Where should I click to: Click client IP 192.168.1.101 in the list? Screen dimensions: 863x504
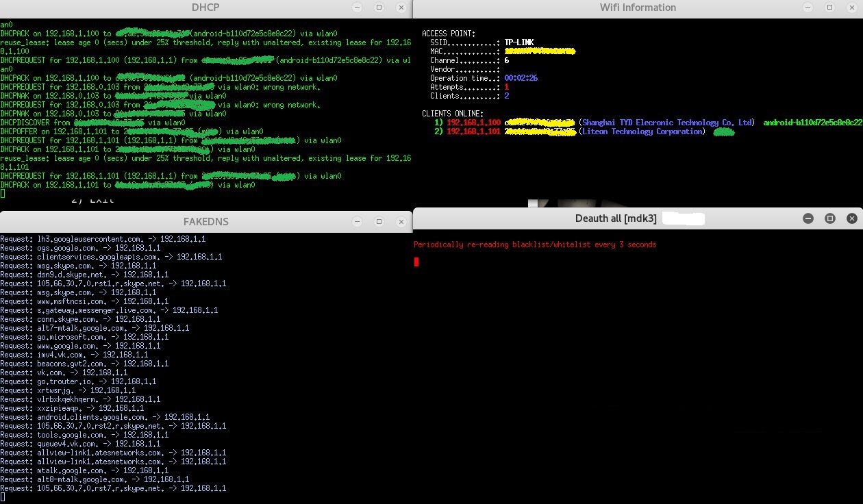click(x=474, y=131)
